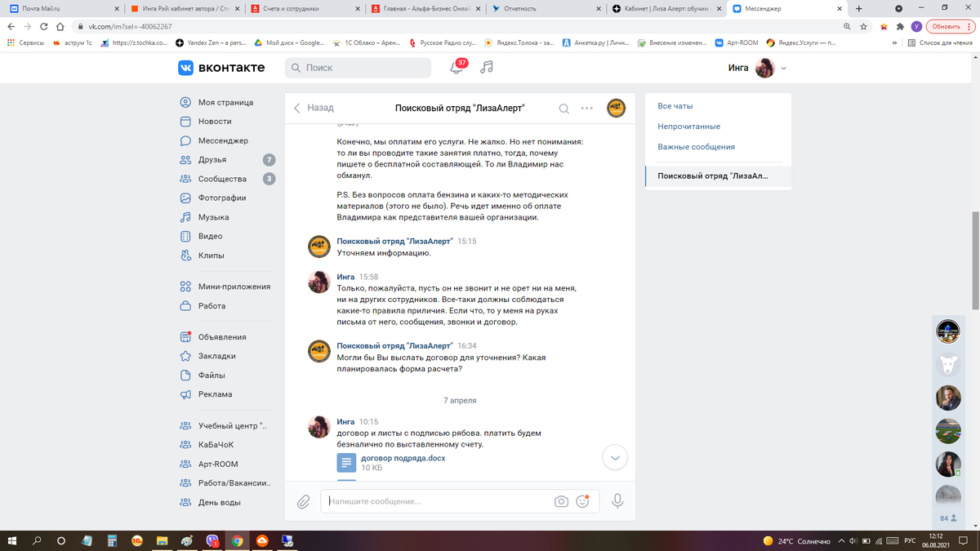Go back with Назад arrow
980x551 pixels.
click(x=314, y=108)
